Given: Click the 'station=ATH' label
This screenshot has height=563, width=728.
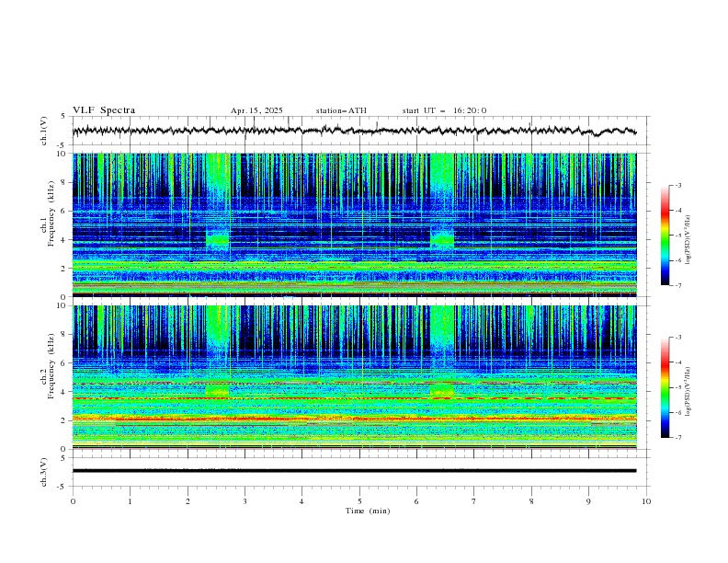Looking at the screenshot, I should (x=341, y=110).
